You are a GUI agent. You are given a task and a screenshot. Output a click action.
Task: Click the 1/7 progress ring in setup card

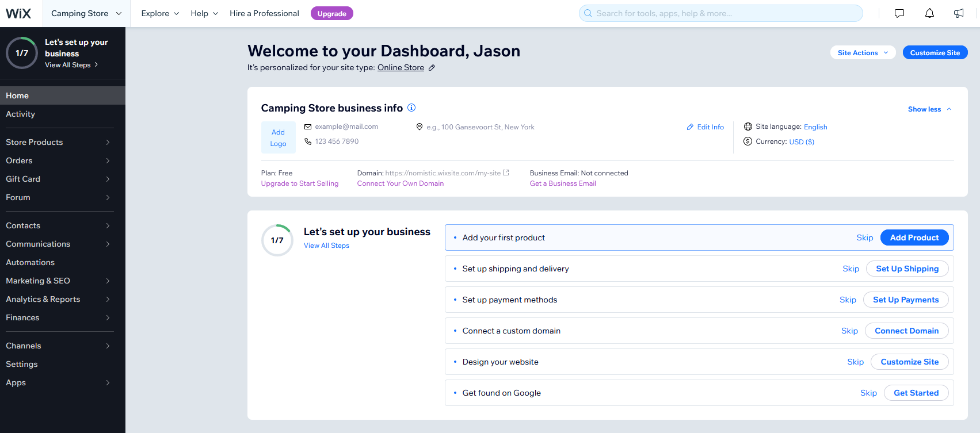coord(277,240)
